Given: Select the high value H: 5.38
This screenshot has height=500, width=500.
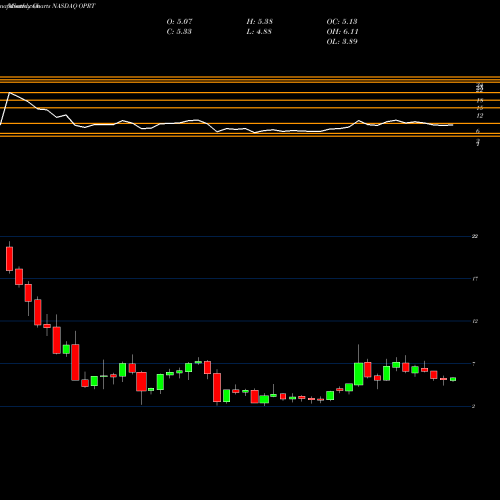Looking at the screenshot, I should (260, 22).
